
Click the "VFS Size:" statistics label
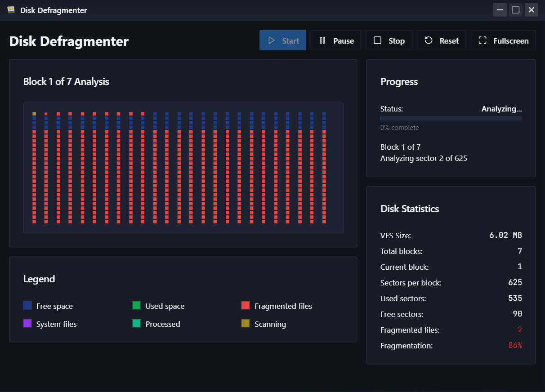click(396, 236)
